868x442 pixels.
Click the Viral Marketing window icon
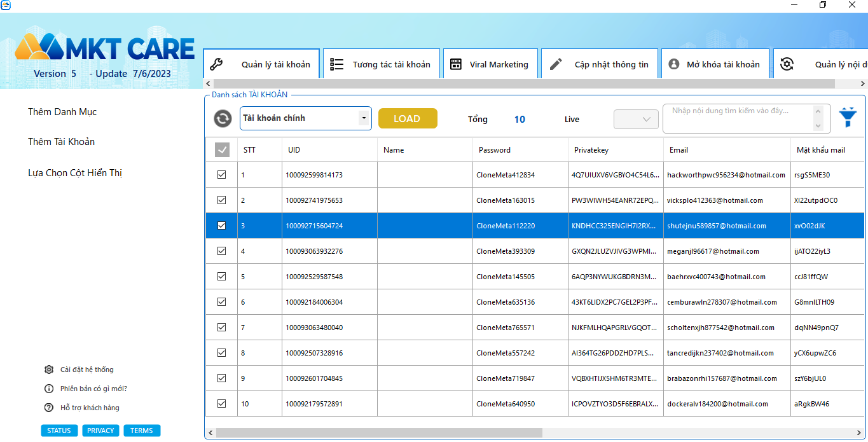455,64
